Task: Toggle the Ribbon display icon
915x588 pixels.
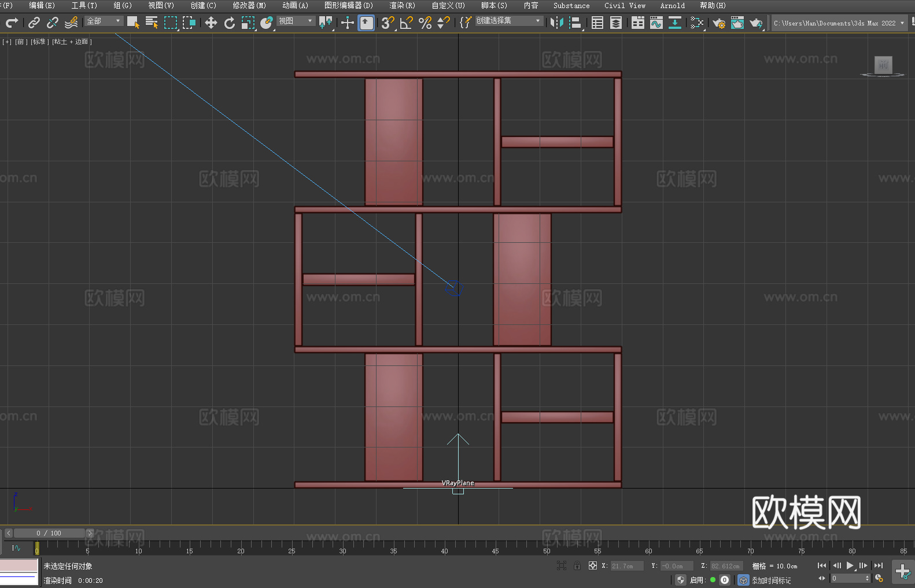Action: tap(638, 23)
